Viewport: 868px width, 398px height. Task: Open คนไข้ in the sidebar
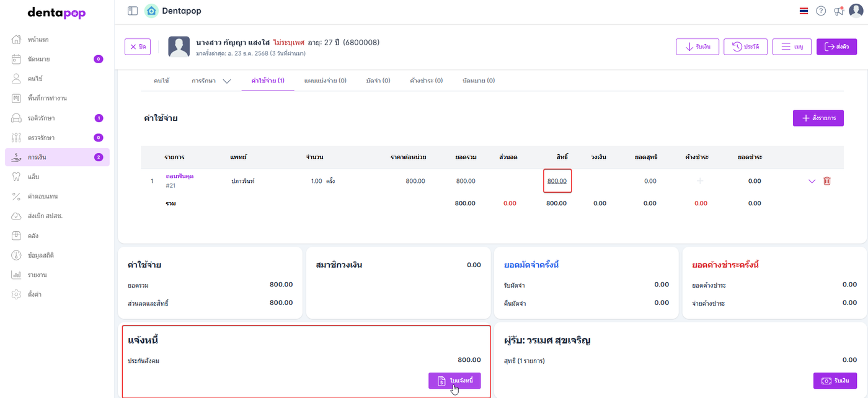(x=57, y=79)
